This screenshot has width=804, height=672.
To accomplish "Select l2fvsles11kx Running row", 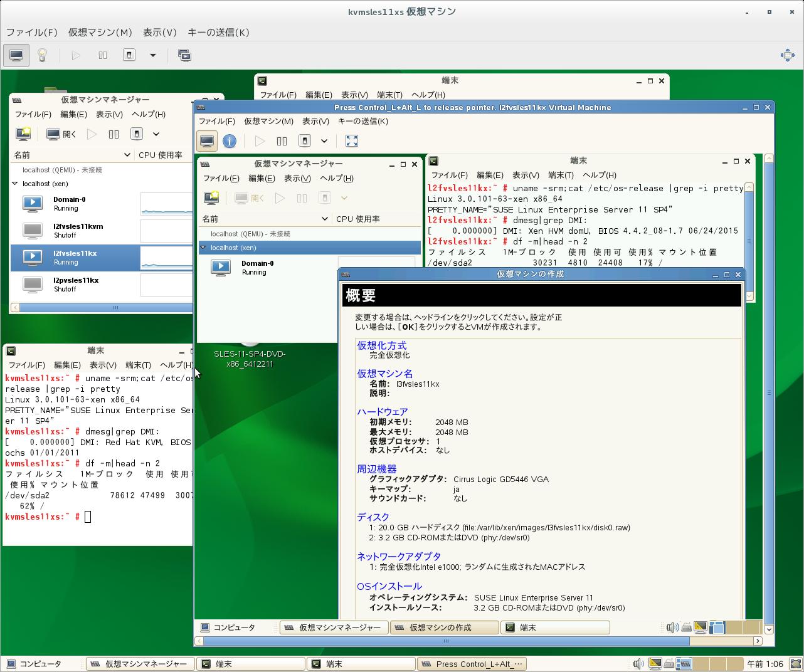I will coord(101,258).
